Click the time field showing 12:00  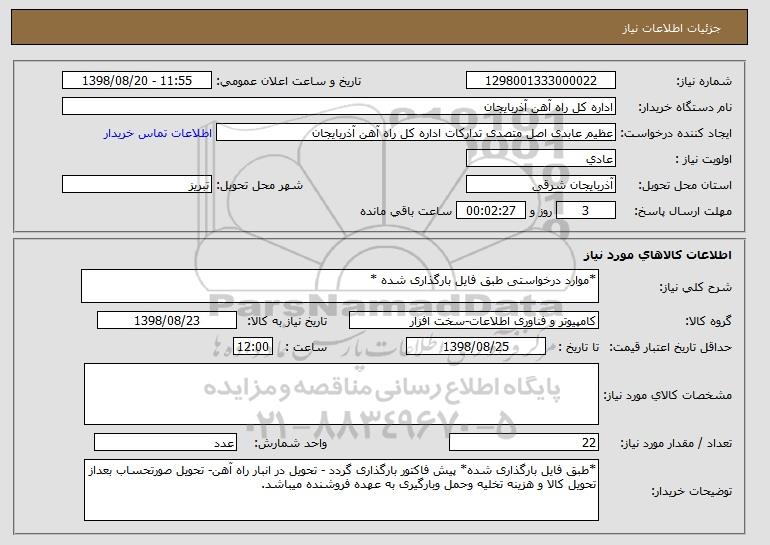[253, 347]
